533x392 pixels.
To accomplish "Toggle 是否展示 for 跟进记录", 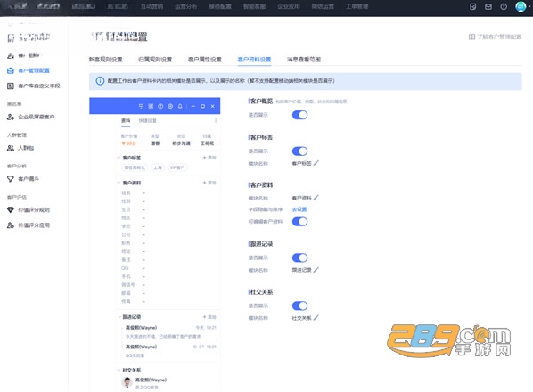I will (299, 257).
